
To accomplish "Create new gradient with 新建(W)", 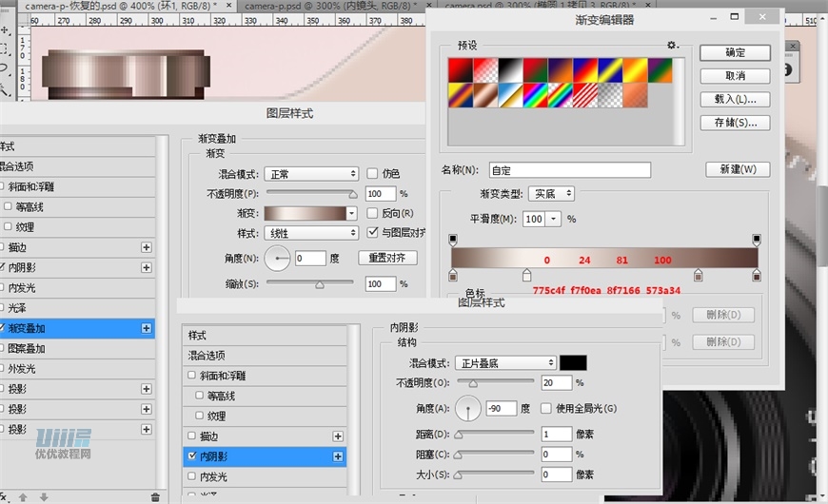I will pos(738,169).
